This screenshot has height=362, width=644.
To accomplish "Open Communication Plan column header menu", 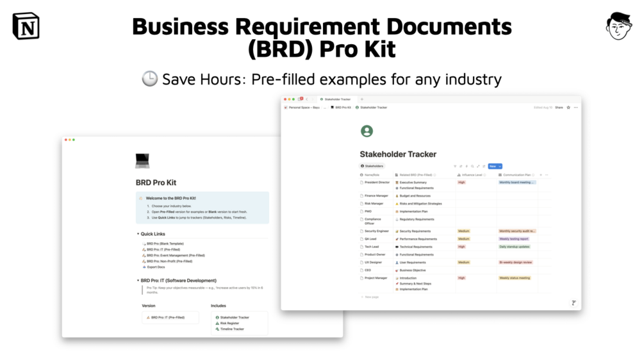I will point(516,175).
